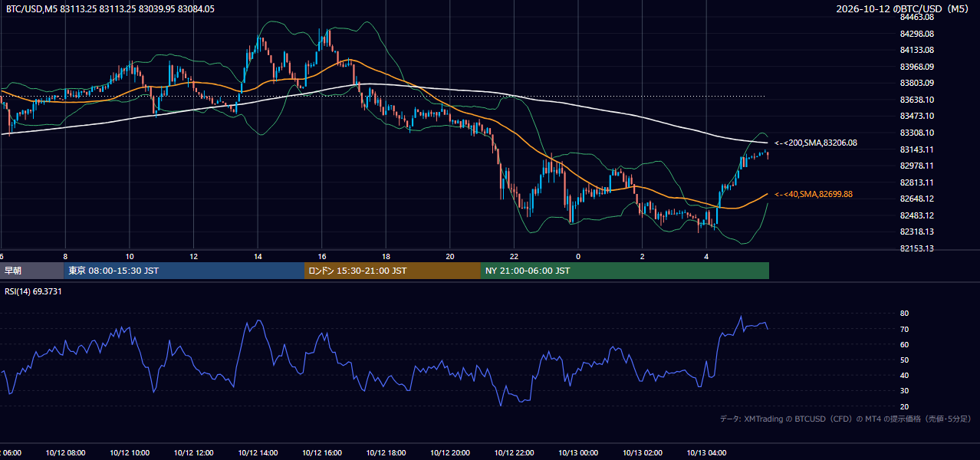Click the hour label 22 under price chart
980x460 pixels.
coord(514,256)
